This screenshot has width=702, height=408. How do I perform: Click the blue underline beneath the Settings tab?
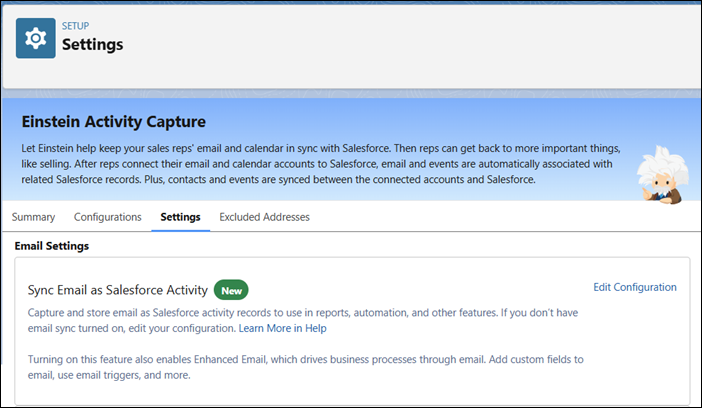tap(180, 230)
